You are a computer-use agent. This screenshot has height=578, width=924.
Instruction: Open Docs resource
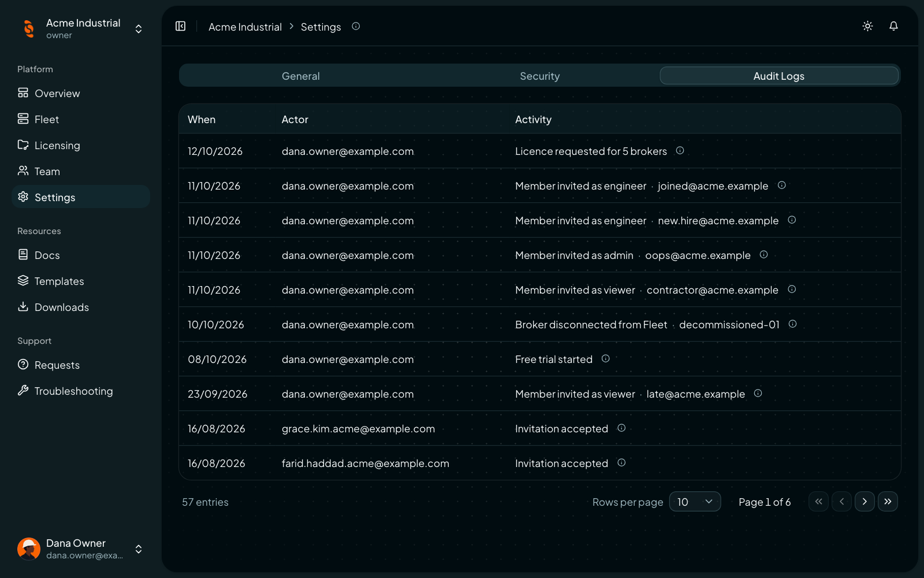pos(81,255)
